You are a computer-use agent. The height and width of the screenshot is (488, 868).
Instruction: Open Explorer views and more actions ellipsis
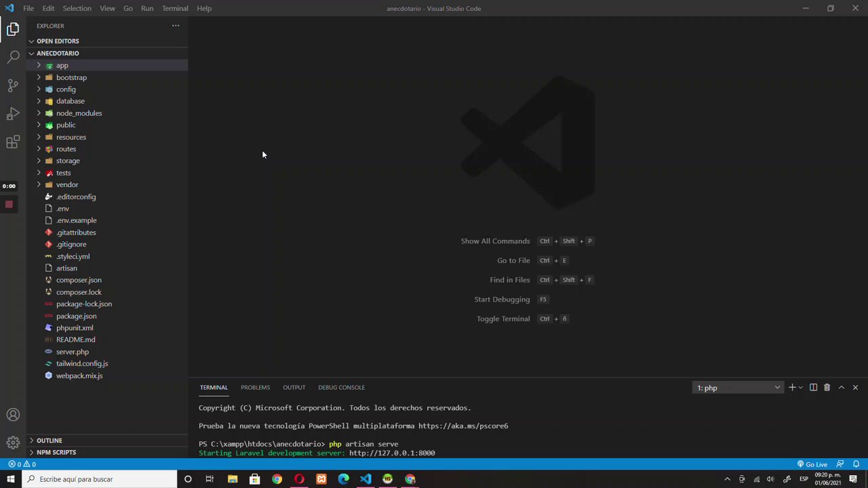pos(176,26)
